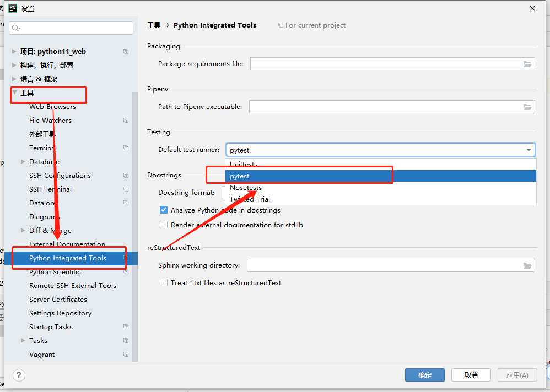Screen dimensions: 550x392
Task: Click the project-level icon beside Startup Tasks
Action: click(126, 327)
